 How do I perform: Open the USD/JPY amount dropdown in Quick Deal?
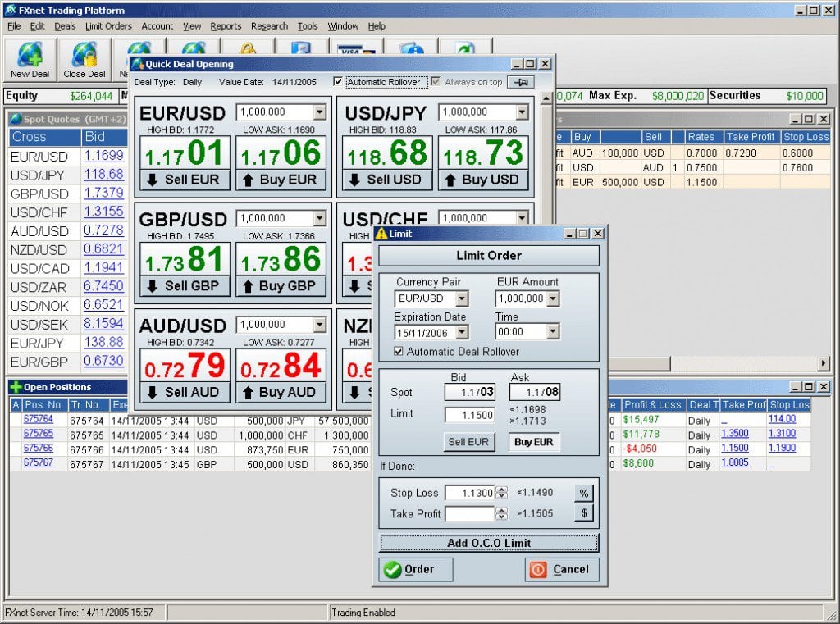(523, 112)
